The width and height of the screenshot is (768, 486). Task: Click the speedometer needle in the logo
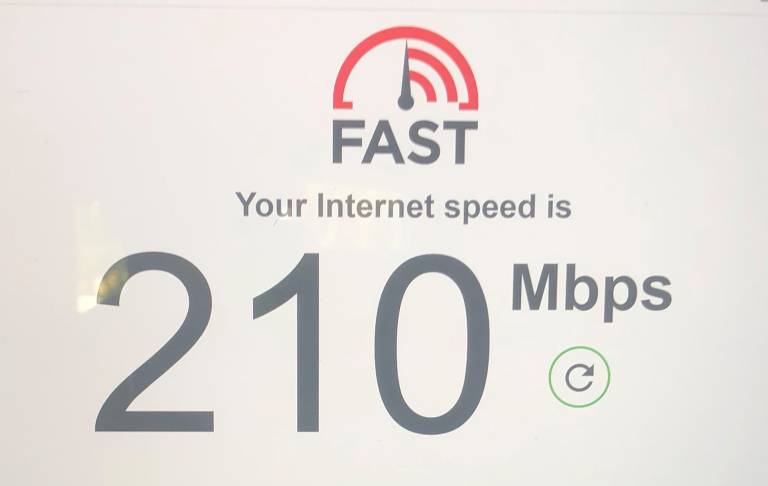(406, 74)
